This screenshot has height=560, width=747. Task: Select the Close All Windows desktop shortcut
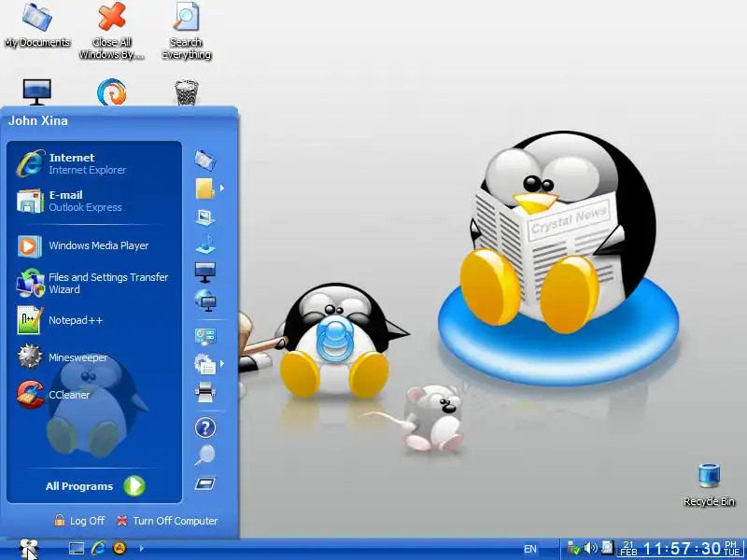tap(111, 30)
